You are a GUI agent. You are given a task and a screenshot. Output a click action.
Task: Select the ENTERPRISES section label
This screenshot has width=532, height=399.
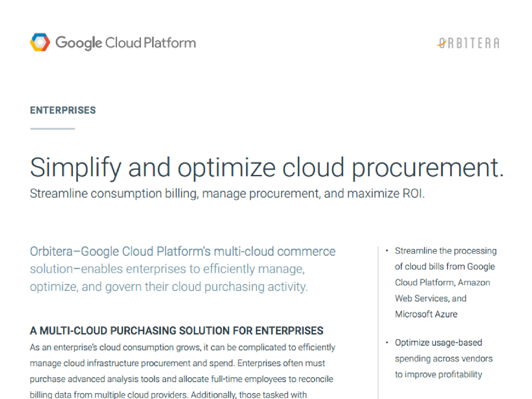pyautogui.click(x=63, y=110)
